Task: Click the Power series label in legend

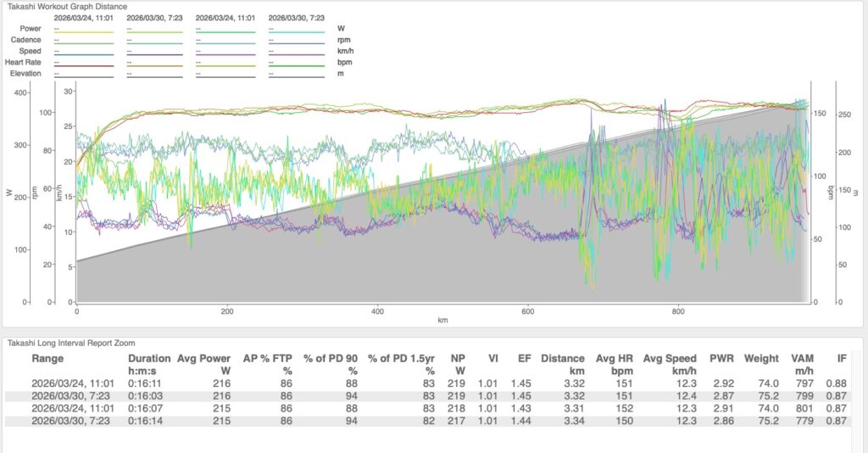Action: point(31,28)
